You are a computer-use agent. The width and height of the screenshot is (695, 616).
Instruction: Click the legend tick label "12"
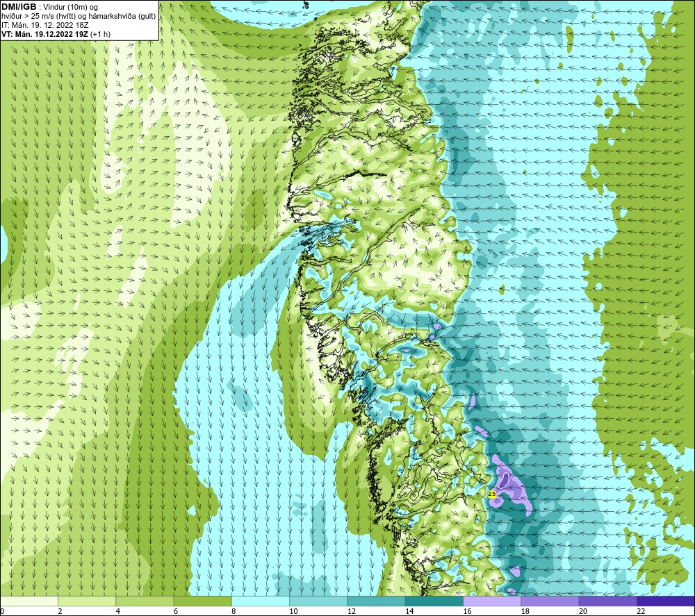pos(352,611)
